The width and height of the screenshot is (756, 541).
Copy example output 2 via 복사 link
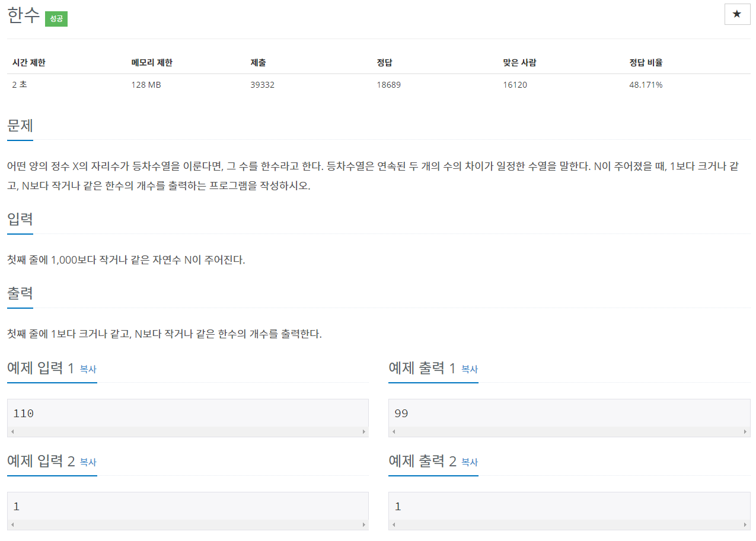pyautogui.click(x=470, y=462)
